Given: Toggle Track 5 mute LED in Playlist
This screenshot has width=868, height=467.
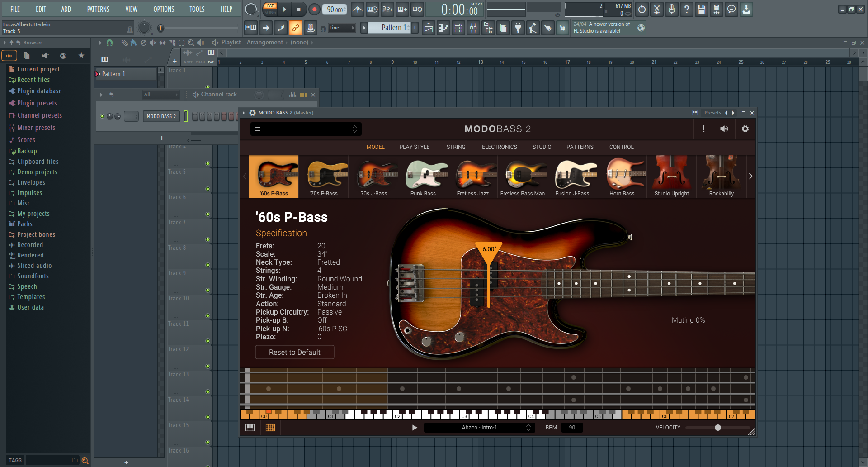Looking at the screenshot, I should pyautogui.click(x=208, y=189).
